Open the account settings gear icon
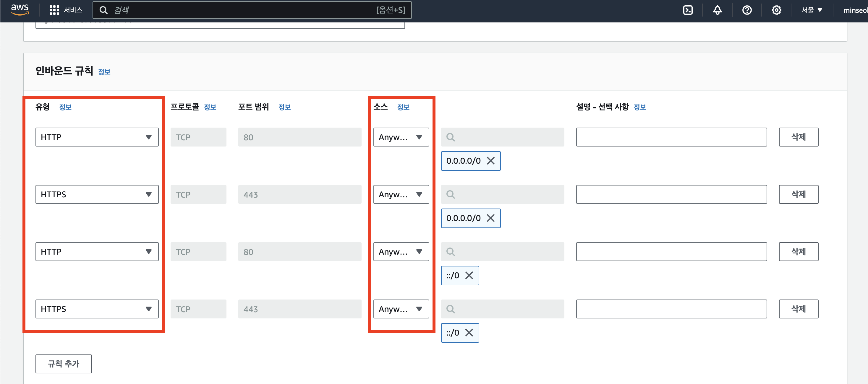 [x=776, y=10]
